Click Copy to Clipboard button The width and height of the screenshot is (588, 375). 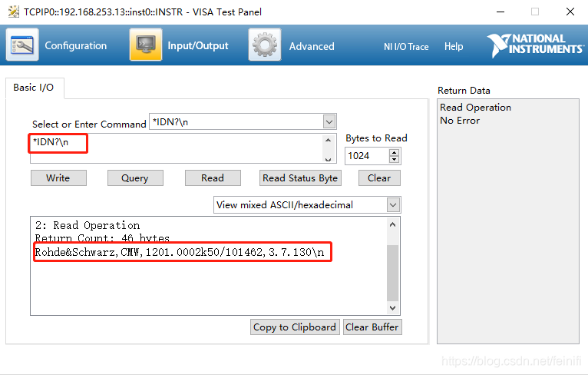tap(295, 327)
